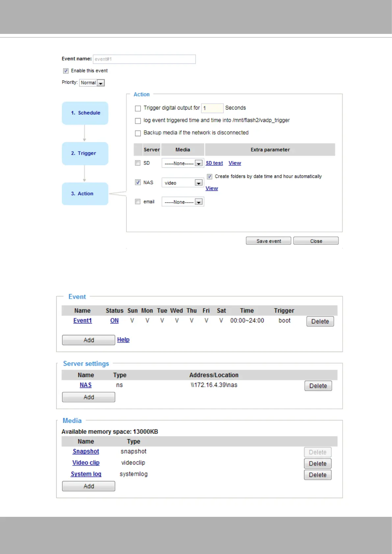
Task: Delete the Event1 entry
Action: (x=320, y=321)
